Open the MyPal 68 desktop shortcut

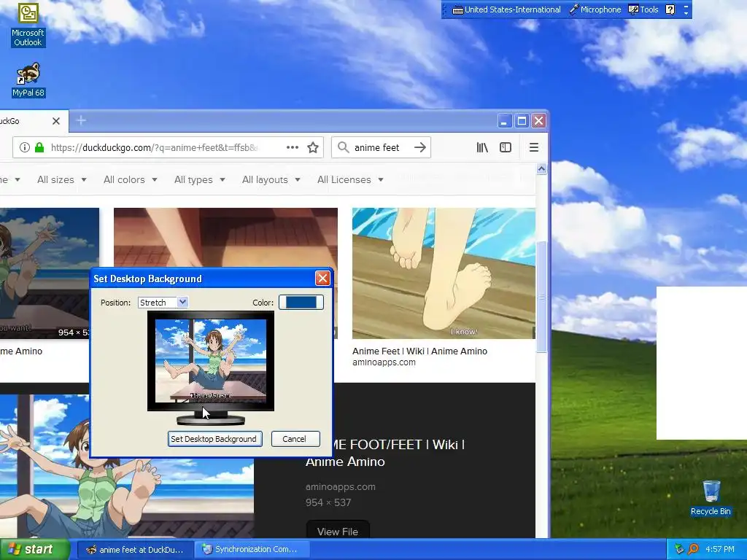[x=28, y=80]
